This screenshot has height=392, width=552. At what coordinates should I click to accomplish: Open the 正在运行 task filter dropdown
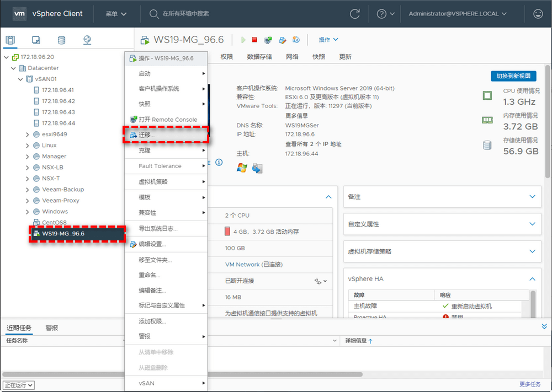coord(19,385)
